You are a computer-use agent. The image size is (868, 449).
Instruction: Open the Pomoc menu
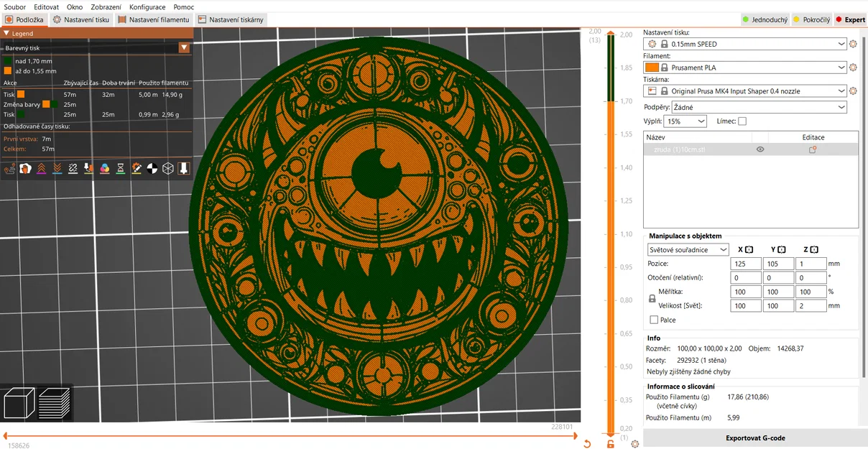184,6
